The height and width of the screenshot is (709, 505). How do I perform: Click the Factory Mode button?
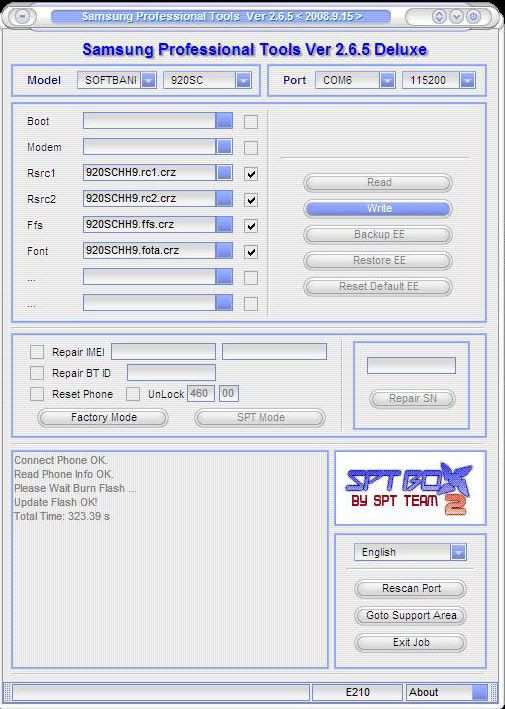103,417
